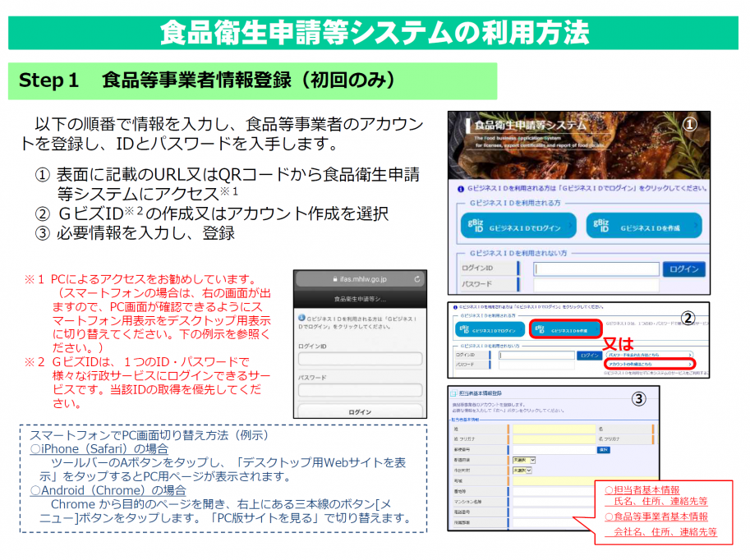
Task: Click the '③ 必要情報を入力し、登録' step text
Action: tap(136, 233)
